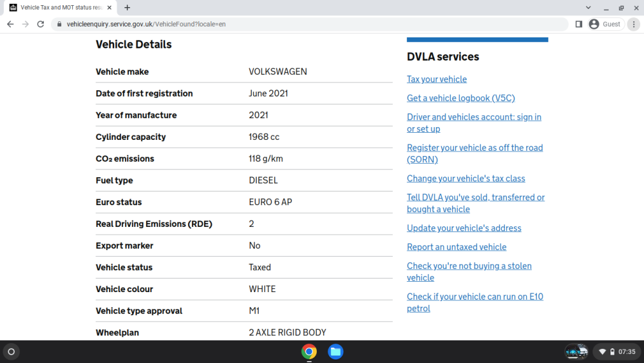Click the Year of manufacture label

[136, 115]
